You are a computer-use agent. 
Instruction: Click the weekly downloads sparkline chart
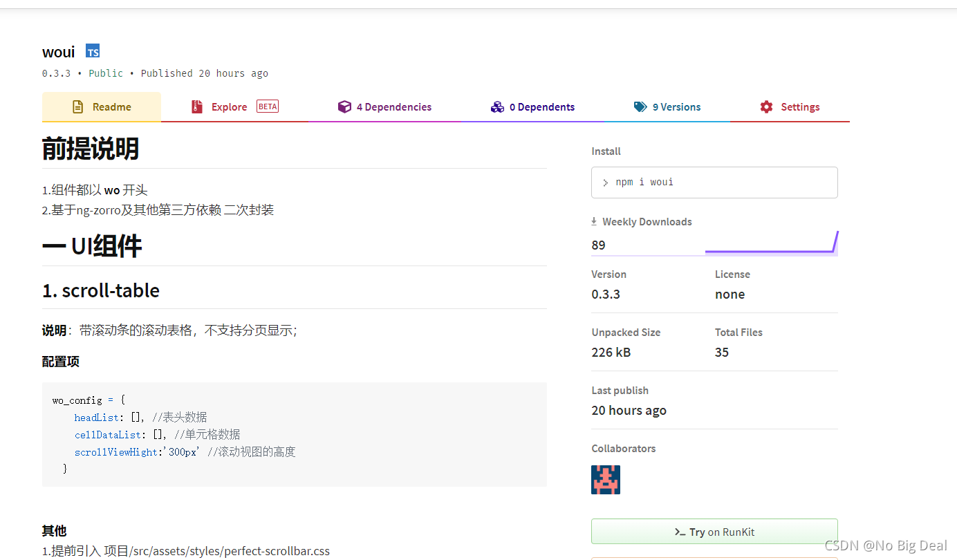click(x=772, y=243)
